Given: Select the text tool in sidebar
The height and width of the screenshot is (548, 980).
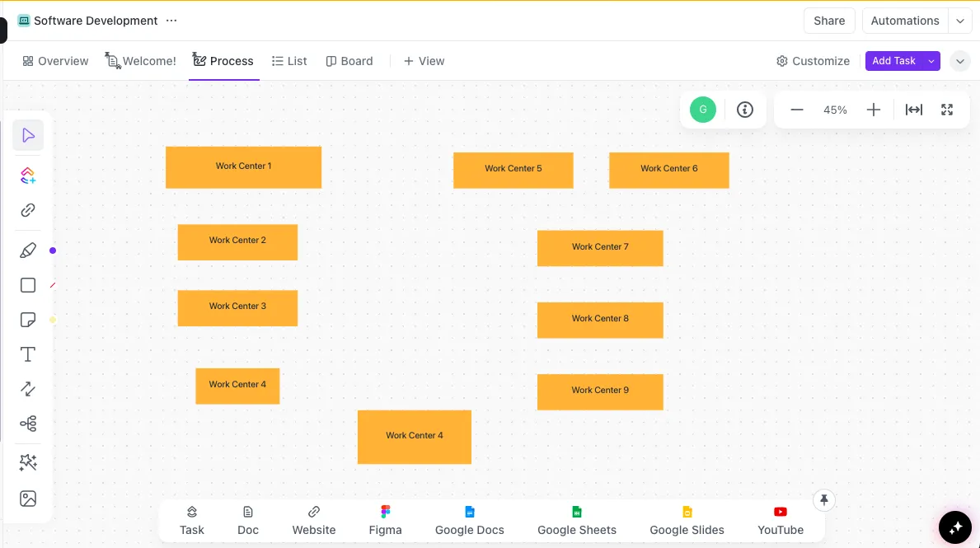Looking at the screenshot, I should 27,354.
